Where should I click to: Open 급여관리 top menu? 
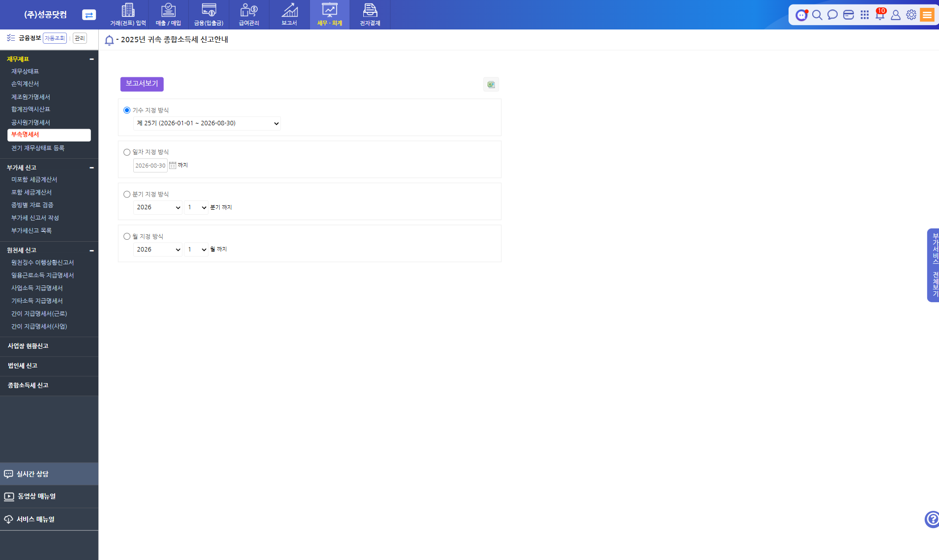point(249,15)
